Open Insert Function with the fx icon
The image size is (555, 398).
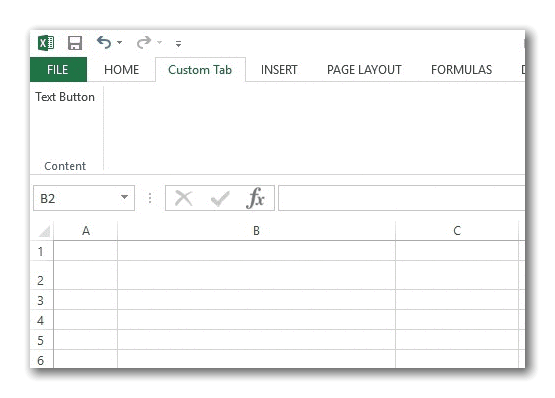click(x=255, y=198)
